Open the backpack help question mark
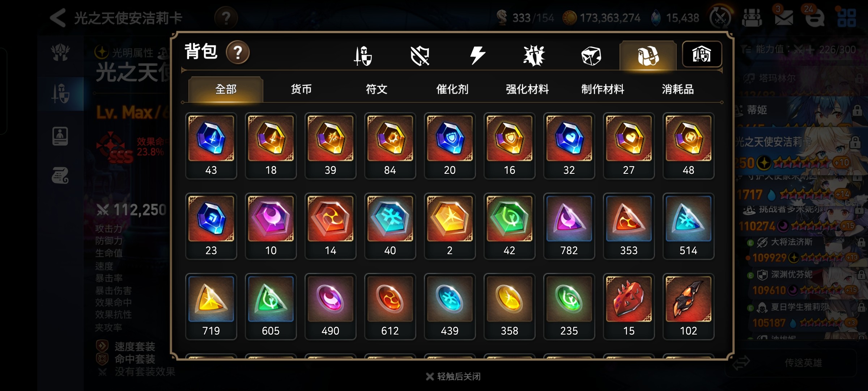The image size is (868, 391). [238, 52]
